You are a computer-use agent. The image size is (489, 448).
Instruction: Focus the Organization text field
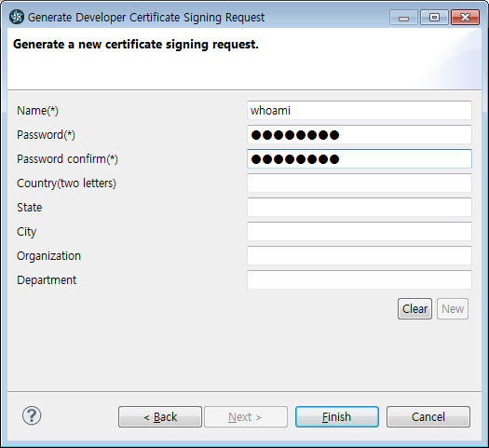(x=360, y=255)
